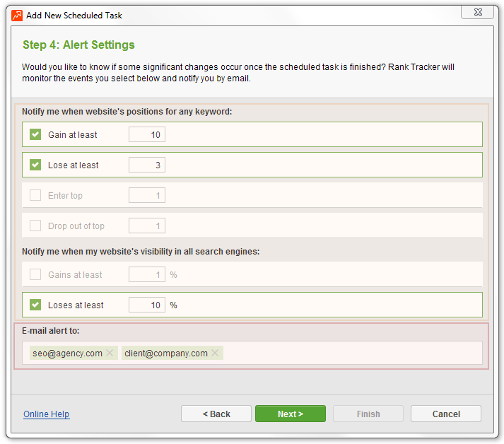This screenshot has height=444, width=504.
Task: Remove client@company.com email recipient
Action: pyautogui.click(x=215, y=353)
